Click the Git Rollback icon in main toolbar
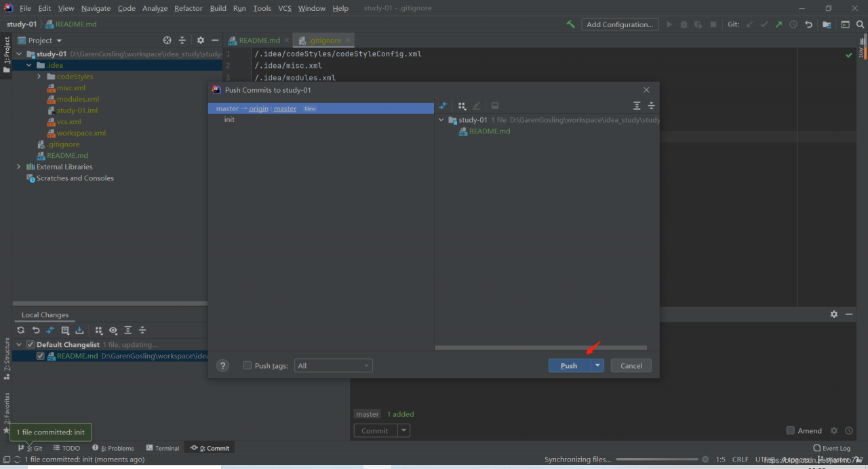 808,24
